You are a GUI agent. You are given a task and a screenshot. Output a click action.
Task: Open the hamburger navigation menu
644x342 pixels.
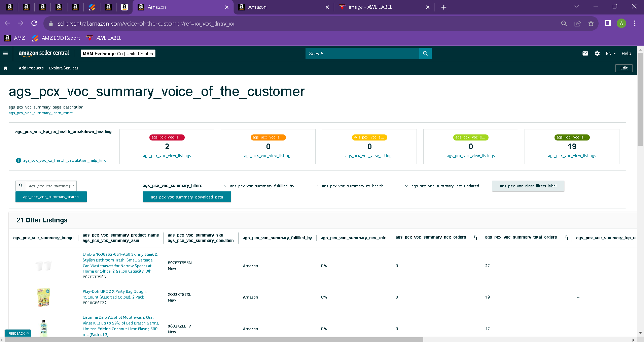click(x=5, y=54)
